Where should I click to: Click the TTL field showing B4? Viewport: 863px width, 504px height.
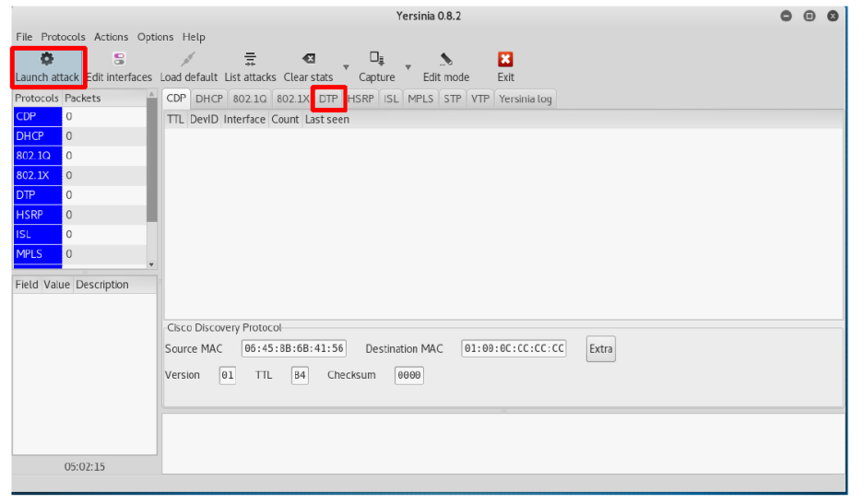click(300, 375)
